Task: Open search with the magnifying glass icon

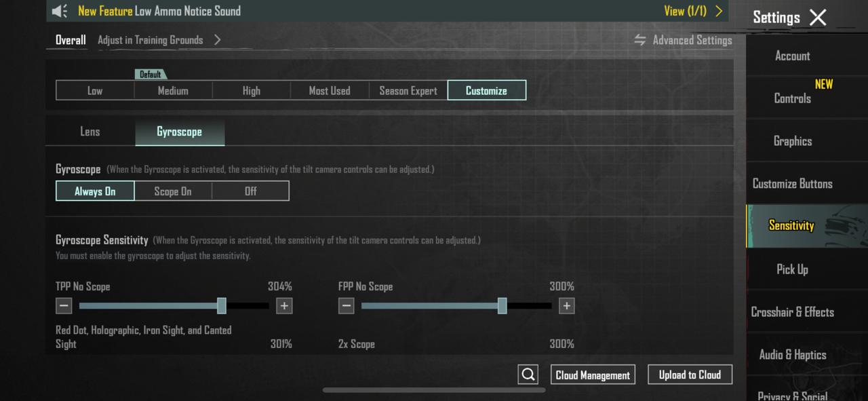Action: point(528,374)
